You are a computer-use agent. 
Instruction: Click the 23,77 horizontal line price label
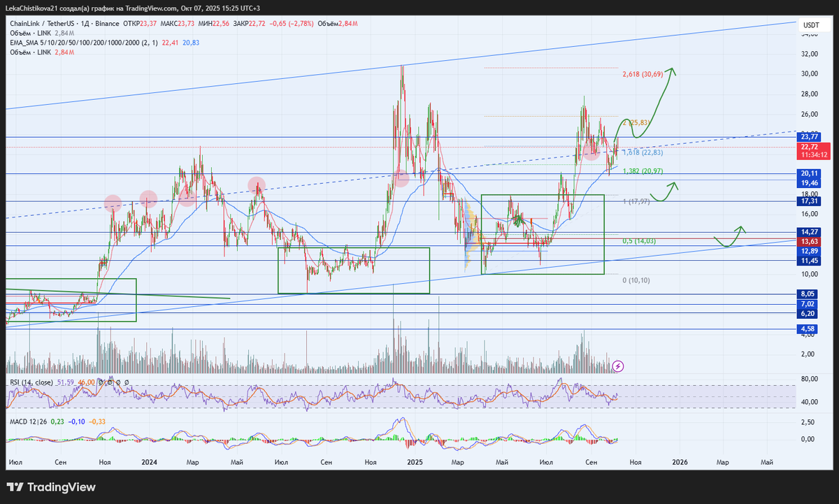(809, 137)
